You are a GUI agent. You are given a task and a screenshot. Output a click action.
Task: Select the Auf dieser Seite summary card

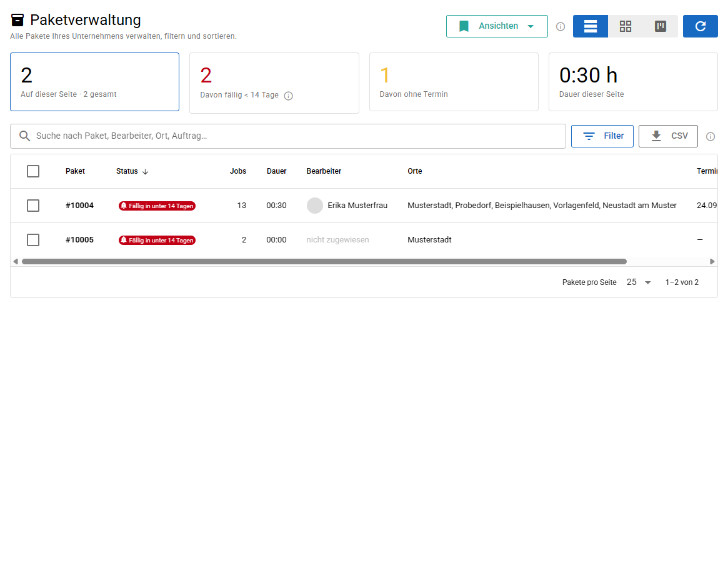pos(95,82)
